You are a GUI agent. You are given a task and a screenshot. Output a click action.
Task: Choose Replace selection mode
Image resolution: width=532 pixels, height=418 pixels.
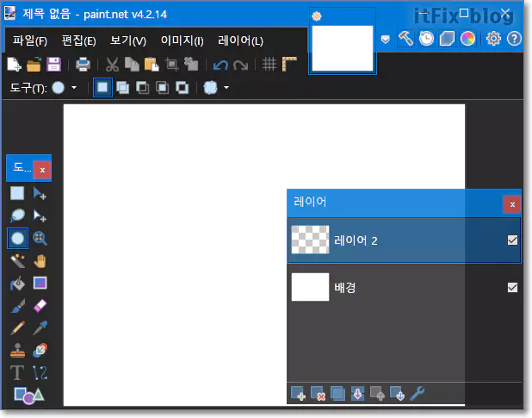(102, 88)
